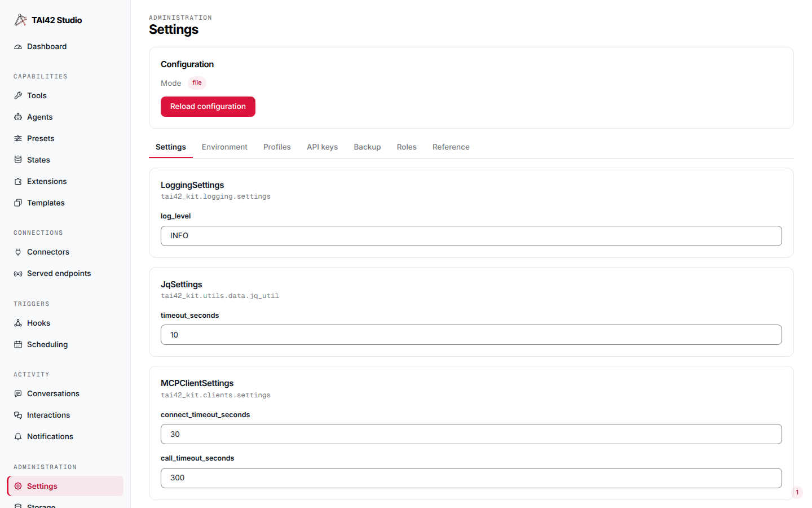The image size is (812, 508).
Task: Click the Configuration heading
Action: [187, 64]
